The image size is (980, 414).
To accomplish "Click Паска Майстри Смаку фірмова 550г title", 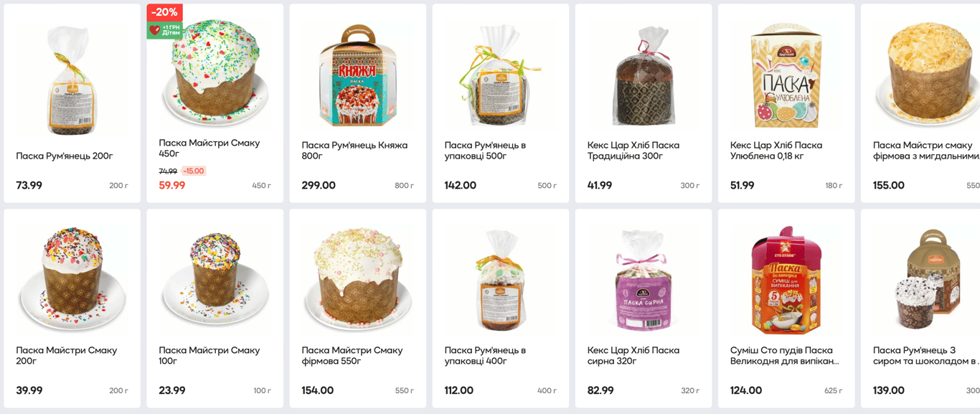I will pyautogui.click(x=352, y=356).
